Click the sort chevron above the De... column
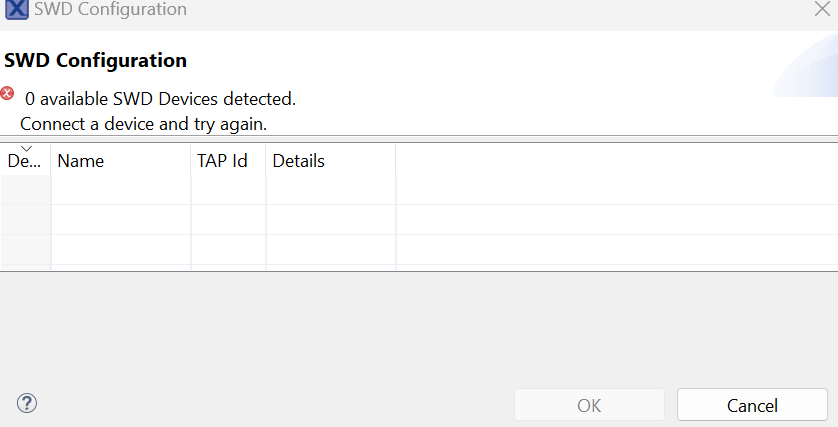This screenshot has height=427, width=838. [x=26, y=148]
